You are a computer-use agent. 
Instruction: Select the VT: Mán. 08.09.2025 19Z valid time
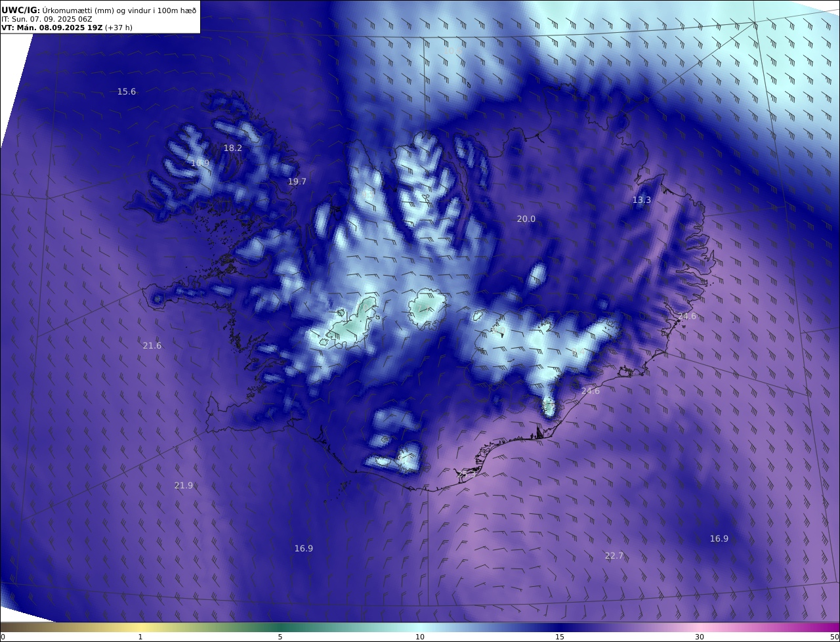[67, 28]
